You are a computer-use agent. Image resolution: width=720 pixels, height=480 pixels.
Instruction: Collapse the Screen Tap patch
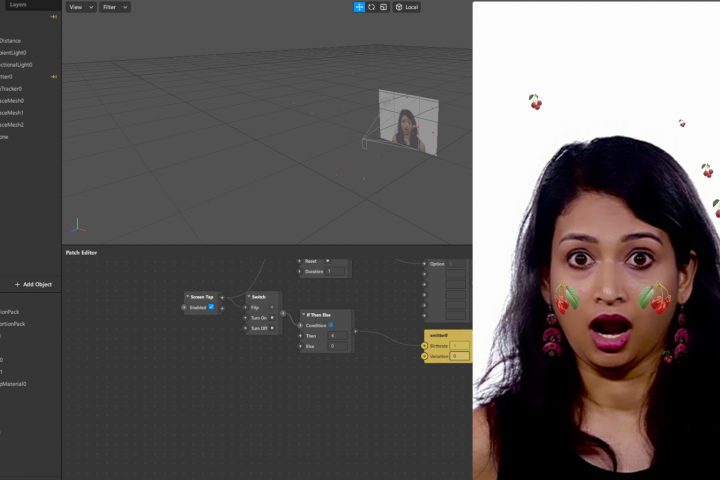tap(187, 297)
